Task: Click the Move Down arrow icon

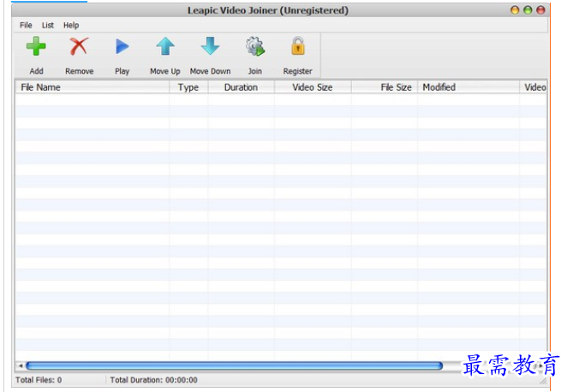Action: tap(210, 46)
